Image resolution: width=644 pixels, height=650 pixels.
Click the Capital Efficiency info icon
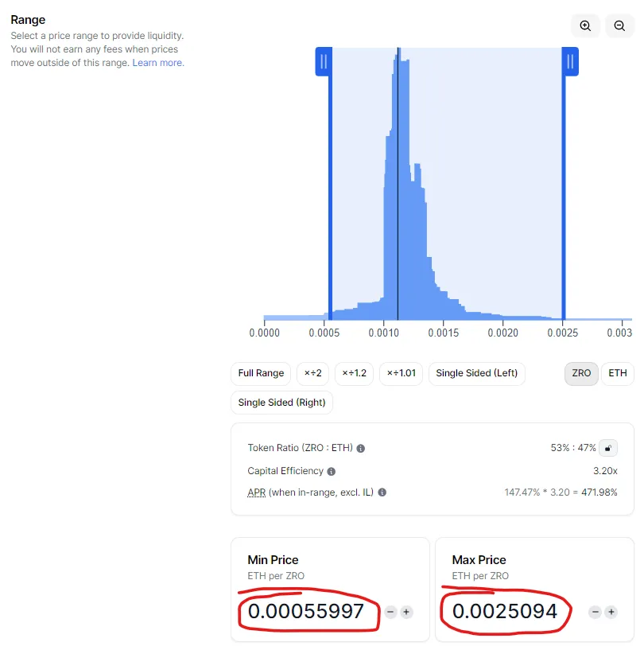[332, 472]
